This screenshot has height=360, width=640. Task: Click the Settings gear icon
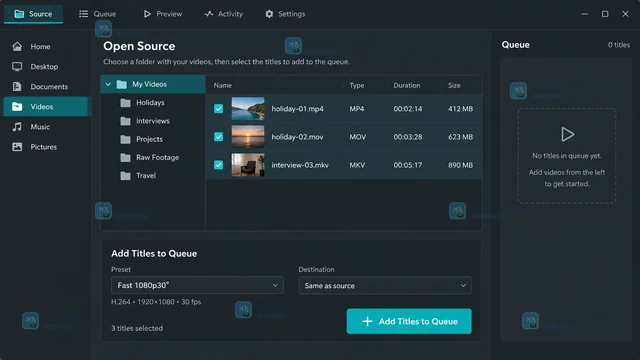point(269,14)
